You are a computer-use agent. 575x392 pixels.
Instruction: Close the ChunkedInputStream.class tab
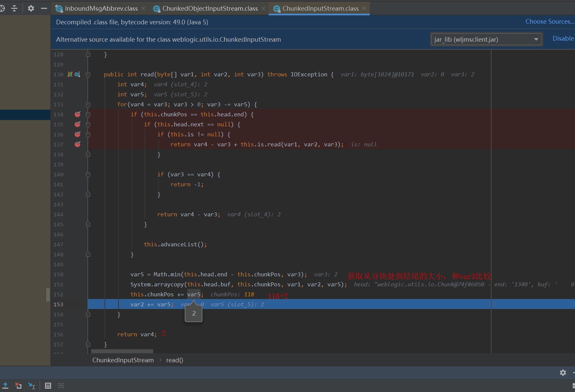point(364,8)
